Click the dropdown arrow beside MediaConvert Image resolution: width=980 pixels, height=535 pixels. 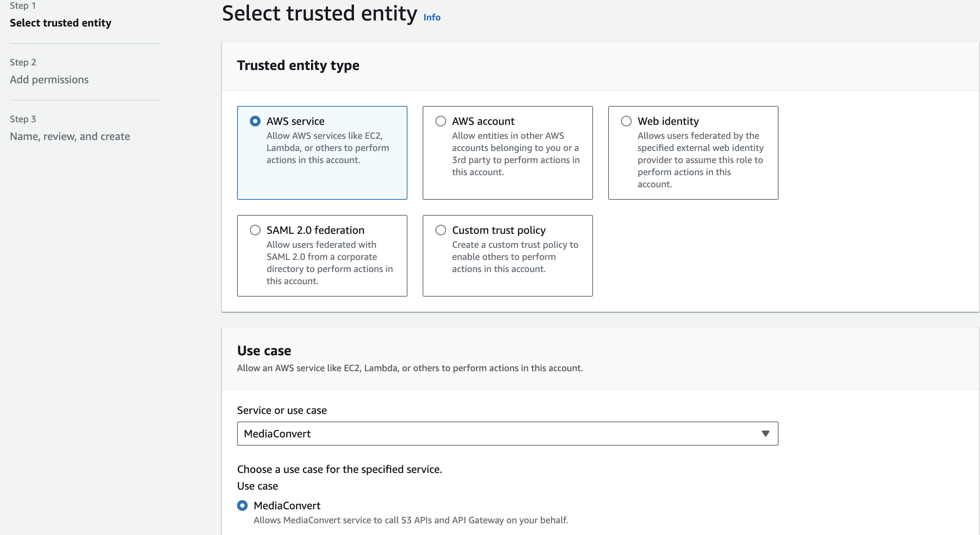765,434
